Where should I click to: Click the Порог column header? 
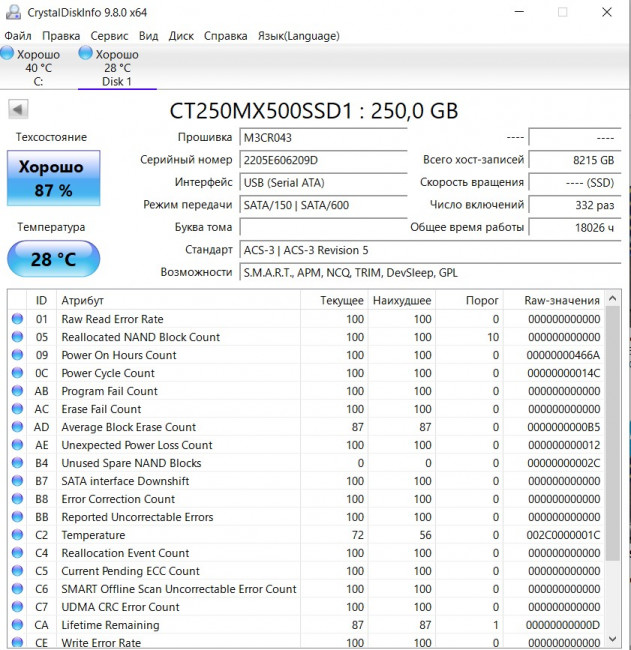(x=469, y=300)
